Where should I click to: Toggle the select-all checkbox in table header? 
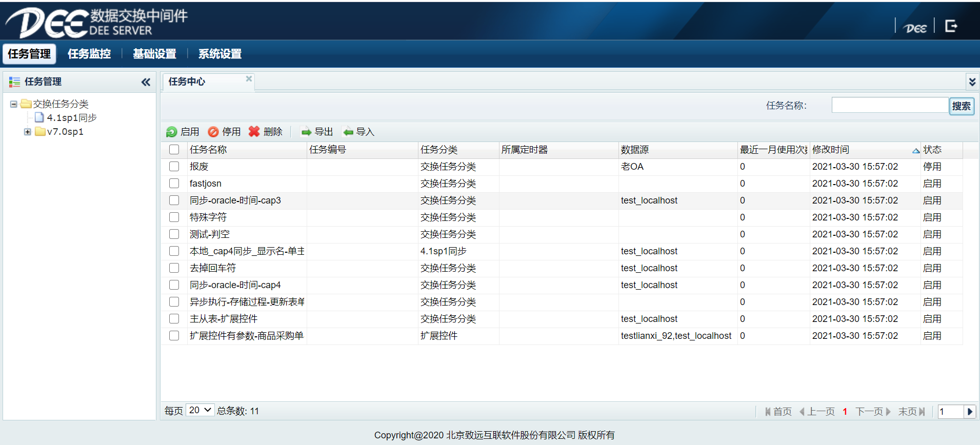pyautogui.click(x=174, y=150)
